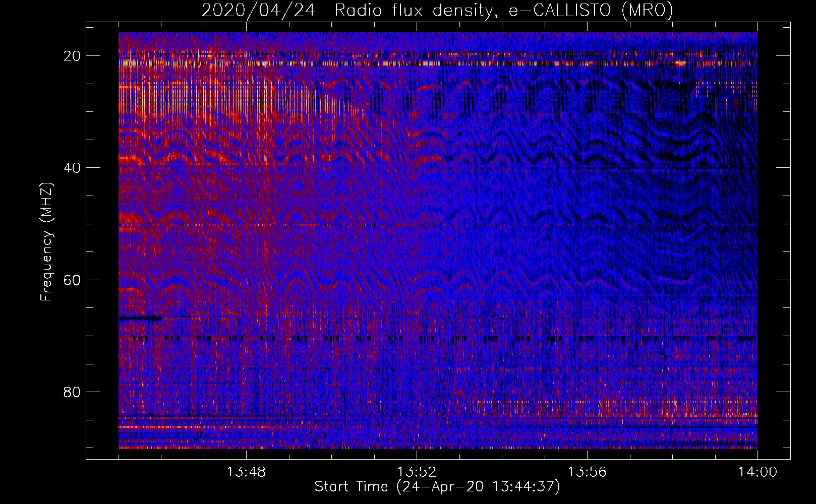The image size is (816, 504).
Task: Click the '40' frequency tick label
Action: (73, 168)
